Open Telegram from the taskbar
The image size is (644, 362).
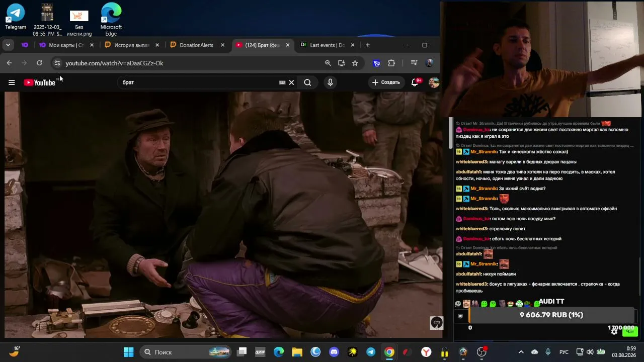[371, 352]
